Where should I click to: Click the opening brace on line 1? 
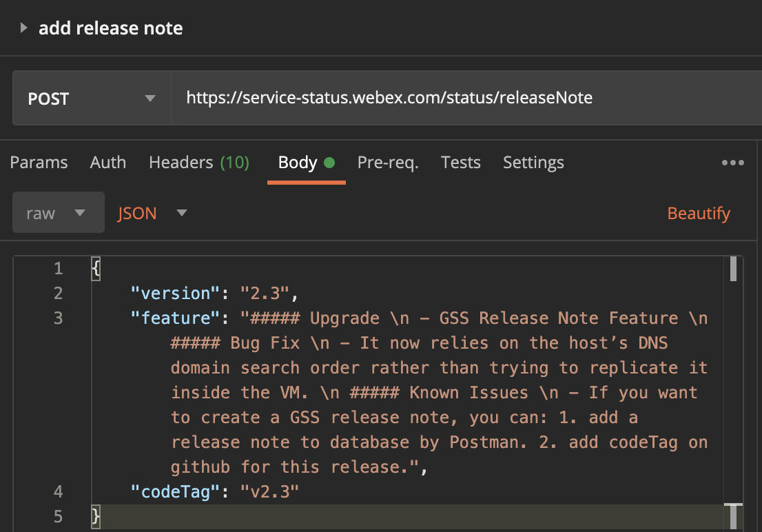click(96, 269)
